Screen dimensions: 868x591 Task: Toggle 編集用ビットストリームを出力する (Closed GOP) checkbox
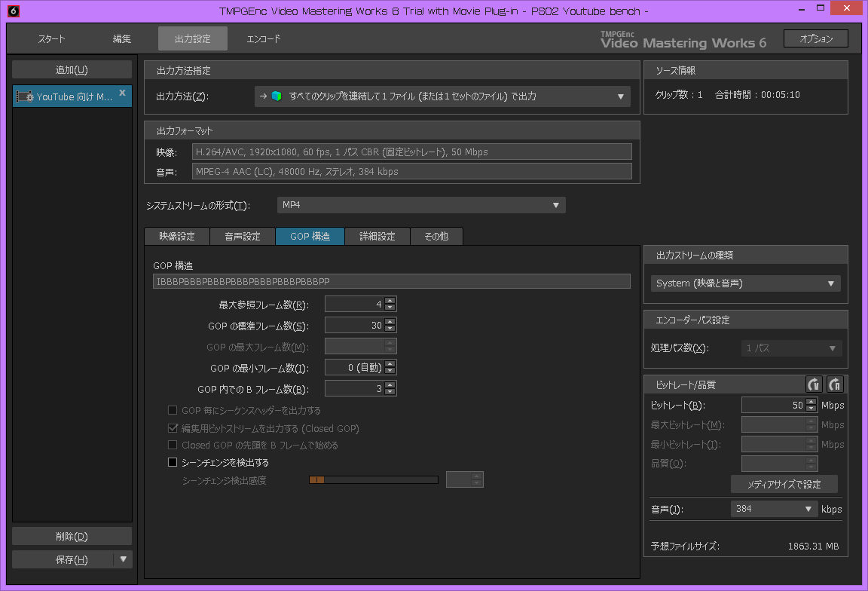click(x=173, y=428)
